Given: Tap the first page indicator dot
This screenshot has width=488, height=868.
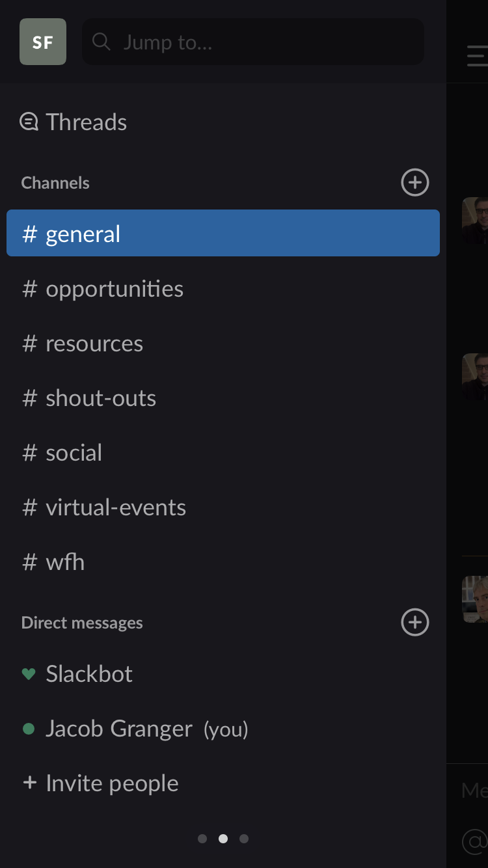Looking at the screenshot, I should point(202,839).
